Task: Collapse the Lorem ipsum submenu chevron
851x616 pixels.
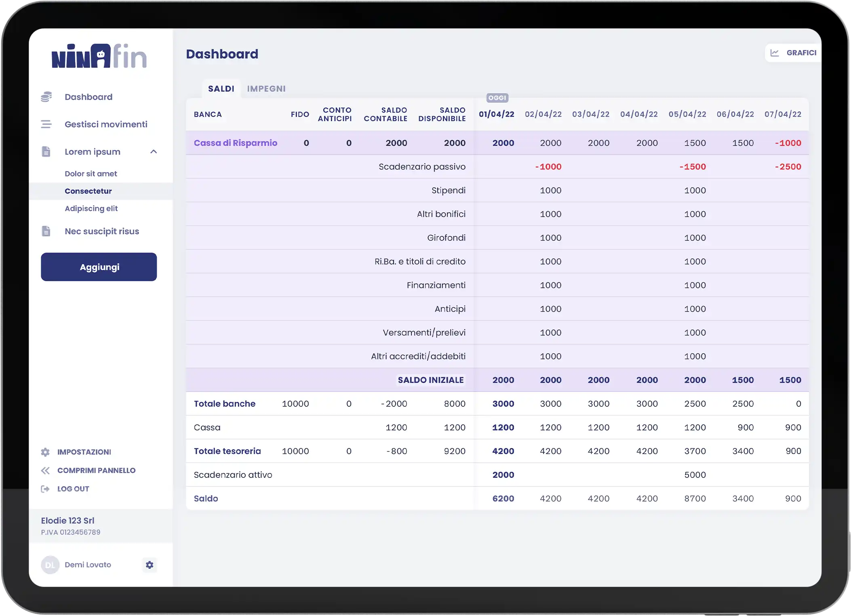Action: click(154, 152)
